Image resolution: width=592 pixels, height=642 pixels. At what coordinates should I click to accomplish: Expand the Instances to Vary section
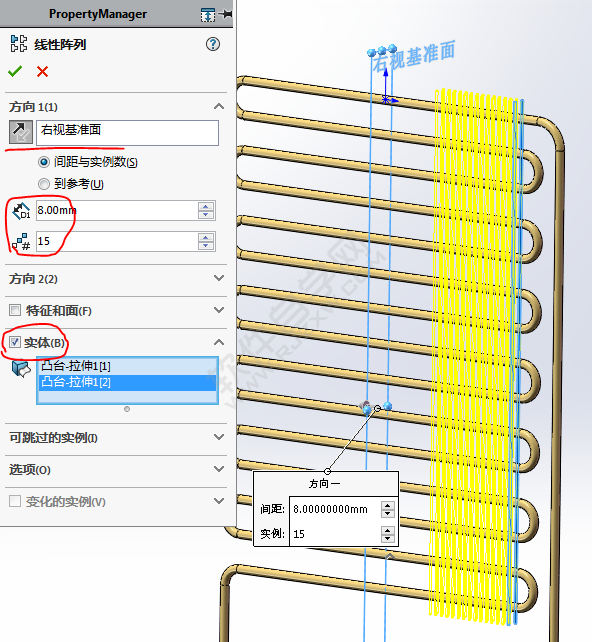(x=219, y=501)
